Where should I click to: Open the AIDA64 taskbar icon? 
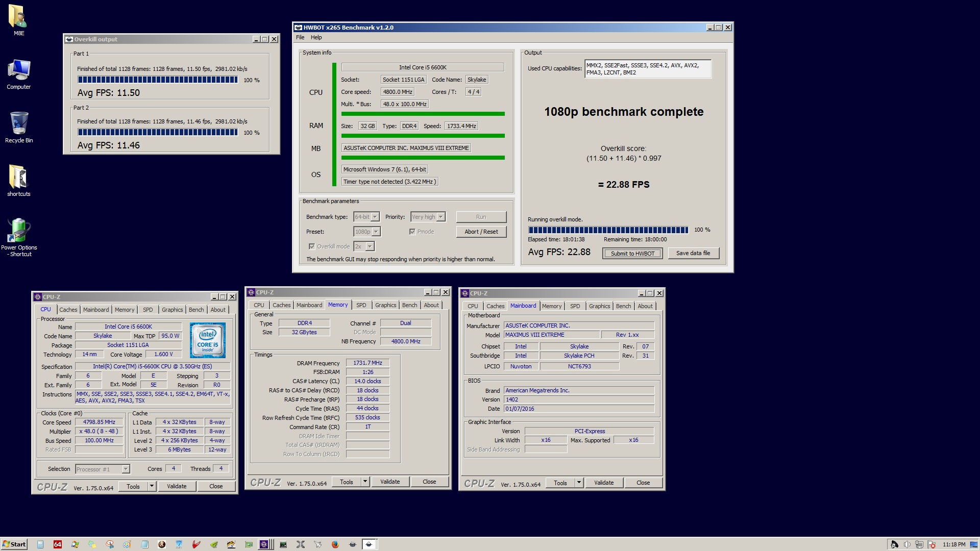tap(58, 544)
